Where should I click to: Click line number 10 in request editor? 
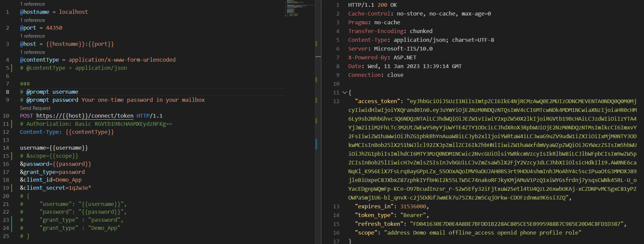coord(6,116)
